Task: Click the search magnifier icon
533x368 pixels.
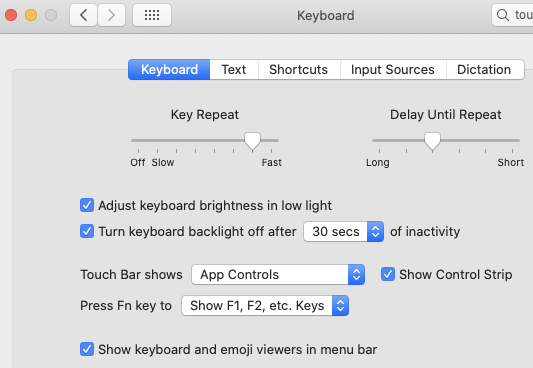Action: tap(503, 15)
